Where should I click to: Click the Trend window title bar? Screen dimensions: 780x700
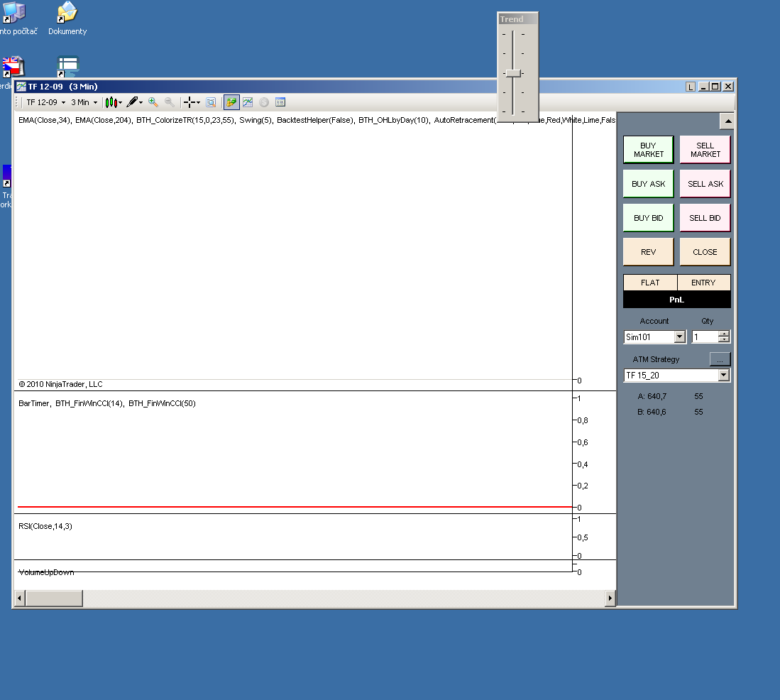pos(518,19)
